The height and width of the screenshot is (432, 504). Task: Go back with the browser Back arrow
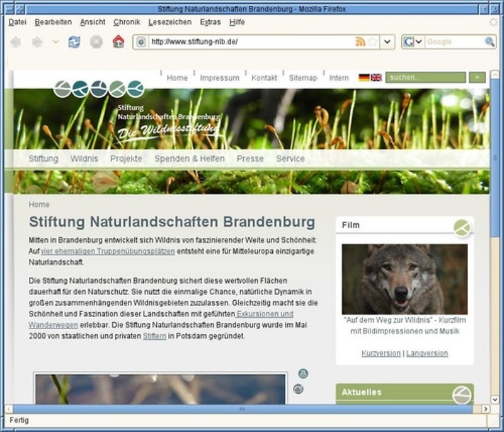pos(15,42)
